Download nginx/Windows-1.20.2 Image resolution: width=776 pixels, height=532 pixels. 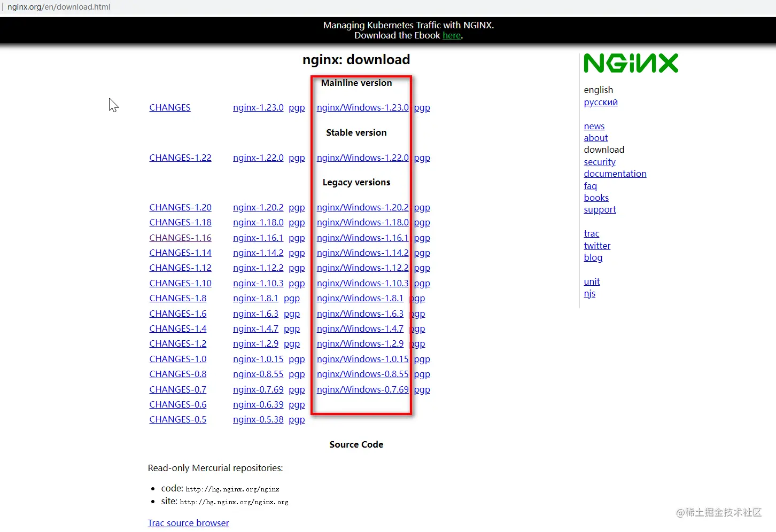(x=363, y=207)
